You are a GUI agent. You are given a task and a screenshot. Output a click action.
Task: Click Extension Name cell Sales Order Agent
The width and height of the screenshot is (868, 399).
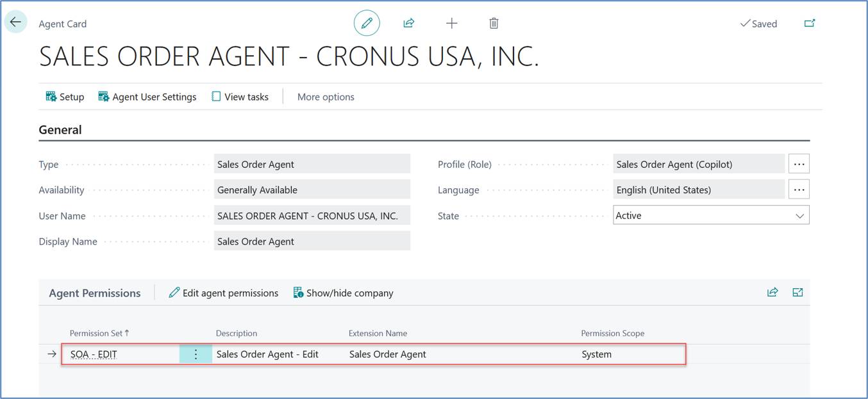[387, 354]
